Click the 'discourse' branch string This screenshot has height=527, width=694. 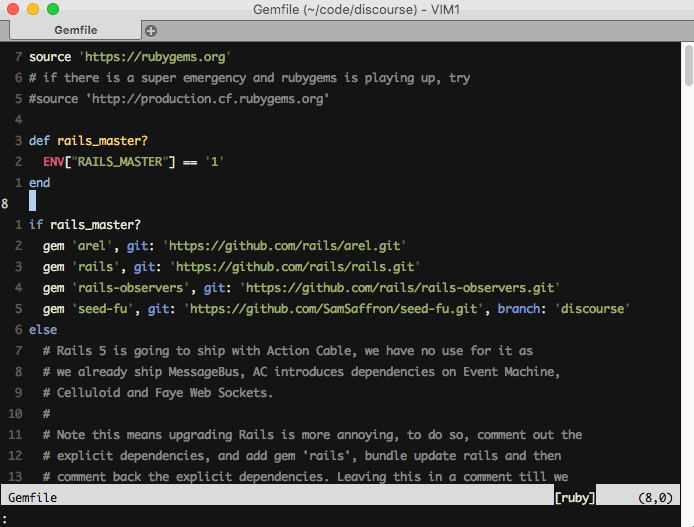click(592, 309)
